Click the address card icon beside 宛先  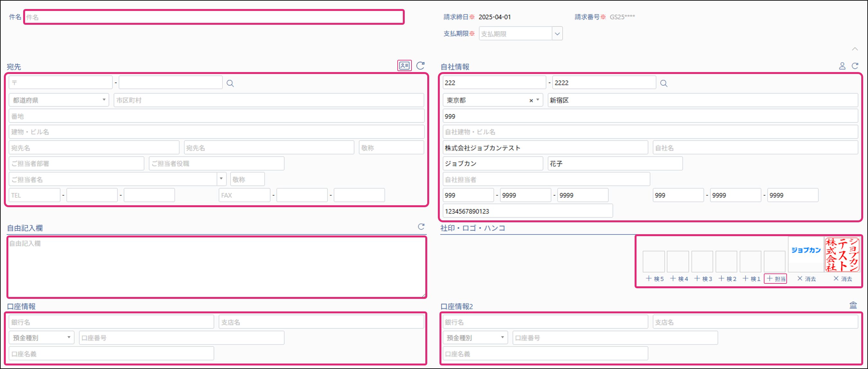tap(404, 65)
